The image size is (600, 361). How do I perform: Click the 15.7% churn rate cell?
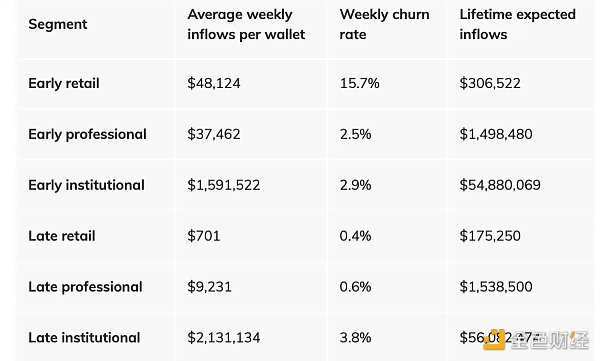pos(359,83)
